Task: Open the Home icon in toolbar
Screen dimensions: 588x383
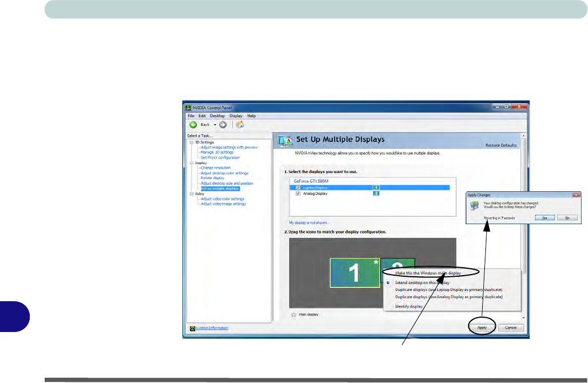Action: pos(240,124)
